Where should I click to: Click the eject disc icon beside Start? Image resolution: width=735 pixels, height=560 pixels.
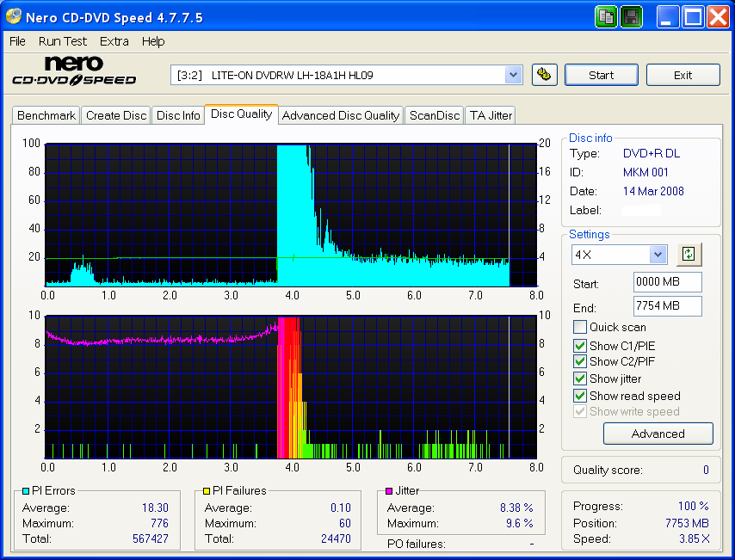coord(544,75)
